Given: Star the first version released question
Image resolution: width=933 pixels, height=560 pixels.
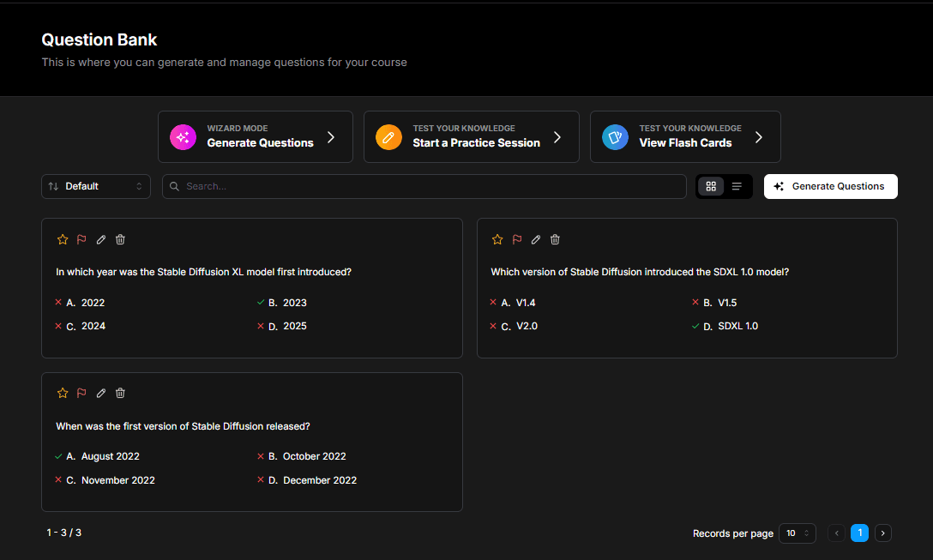Looking at the screenshot, I should [x=63, y=393].
